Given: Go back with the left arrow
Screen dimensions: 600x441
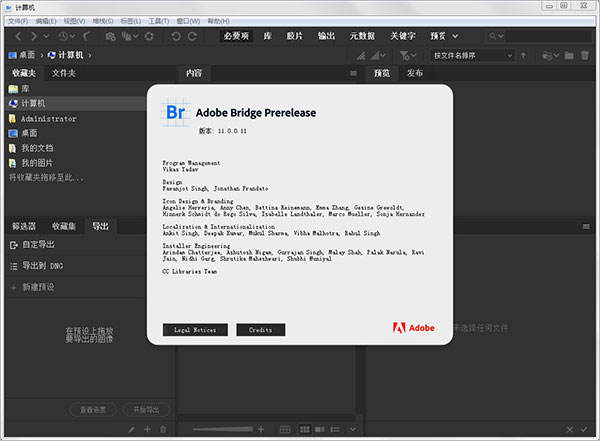Looking at the screenshot, I should tap(18, 36).
